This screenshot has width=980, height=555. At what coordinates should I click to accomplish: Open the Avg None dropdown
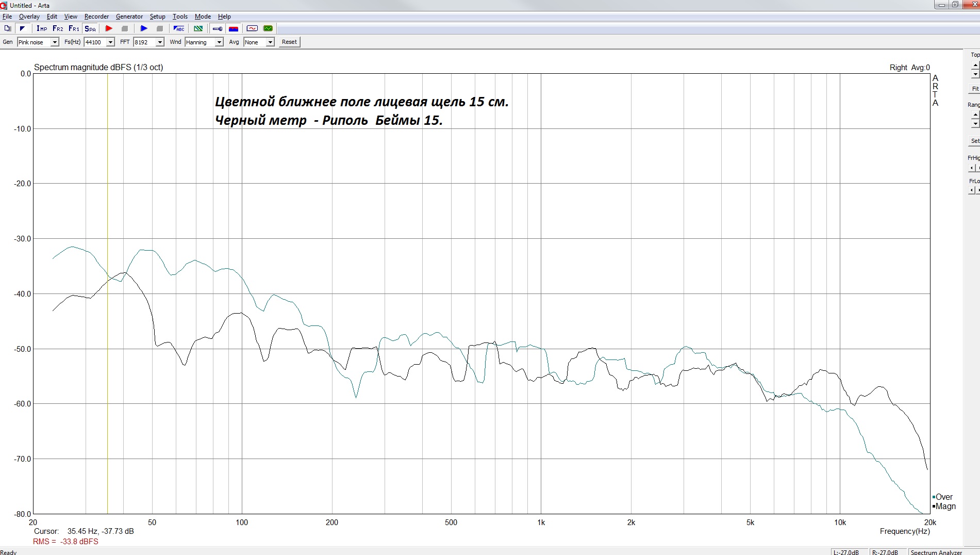pos(270,42)
